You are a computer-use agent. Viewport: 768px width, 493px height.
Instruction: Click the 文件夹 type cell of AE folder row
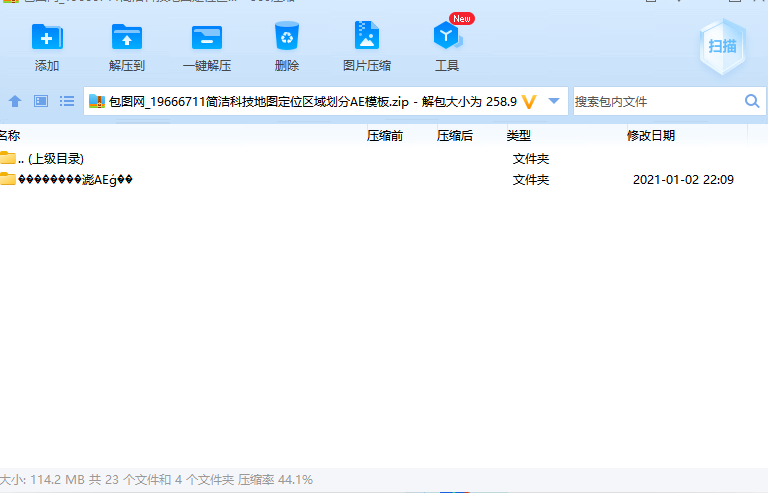[531, 180]
